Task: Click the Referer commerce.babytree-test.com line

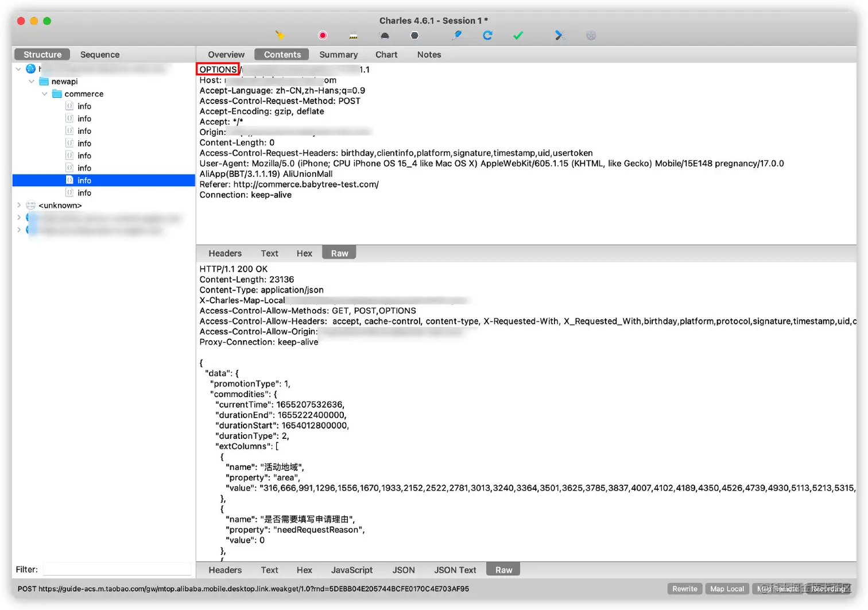Action: click(x=289, y=184)
